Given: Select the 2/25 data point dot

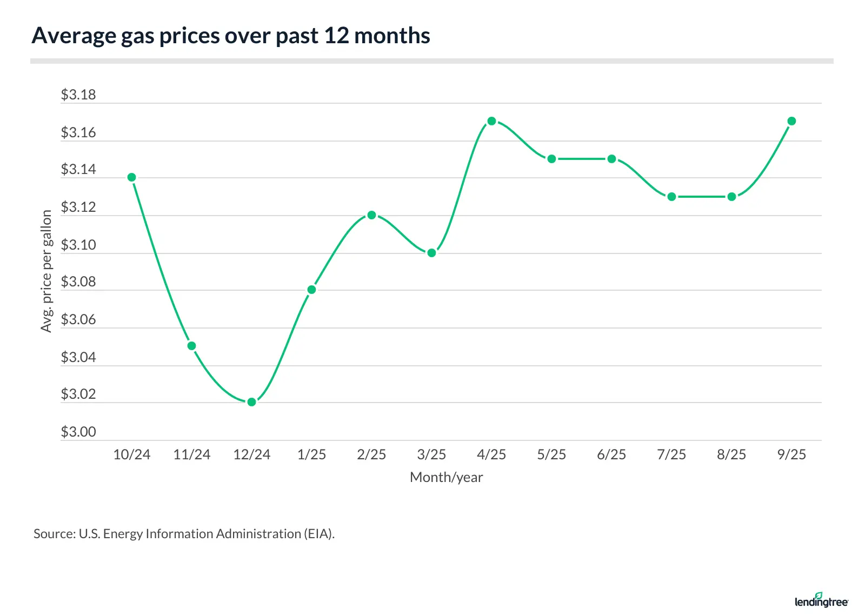Looking at the screenshot, I should [x=371, y=215].
